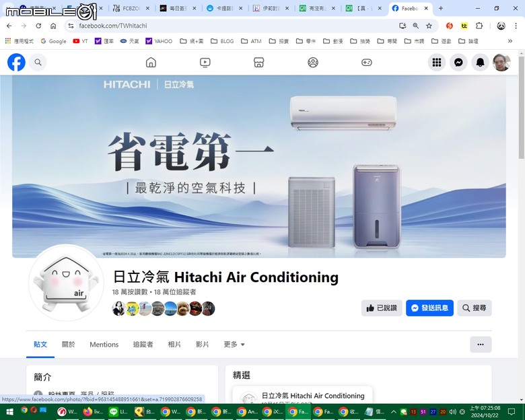This screenshot has height=420, width=525.
Task: Open the Firefox taskbar item
Action: click(93, 412)
